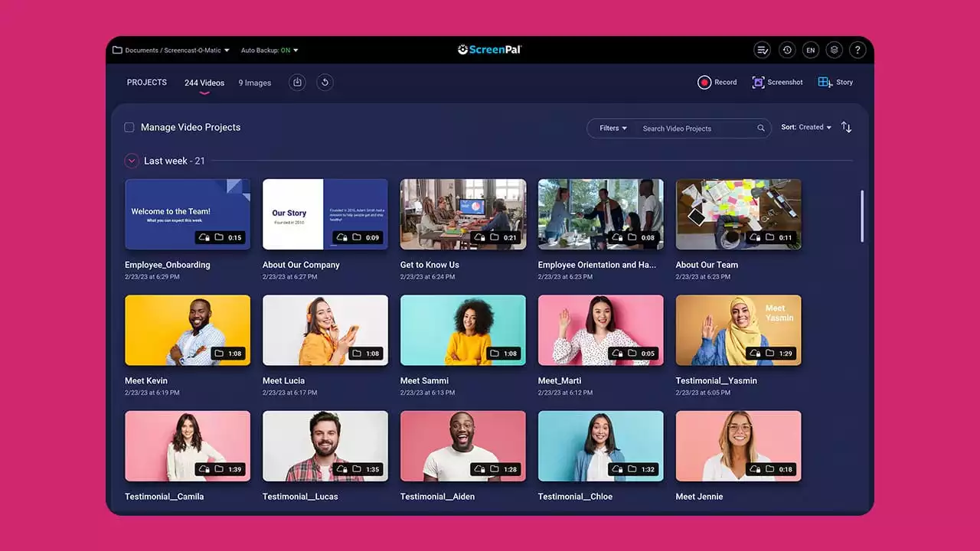Click the Last week - 21 heading text

tap(175, 161)
